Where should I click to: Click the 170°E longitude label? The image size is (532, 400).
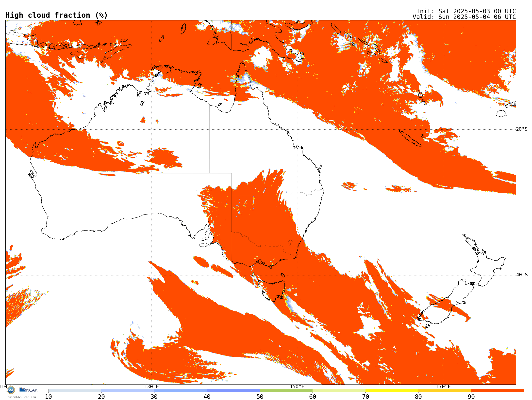pyautogui.click(x=443, y=387)
